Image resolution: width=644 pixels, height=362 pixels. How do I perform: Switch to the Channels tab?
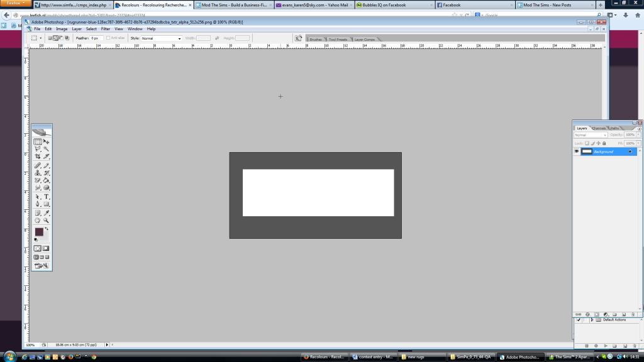pyautogui.click(x=599, y=128)
